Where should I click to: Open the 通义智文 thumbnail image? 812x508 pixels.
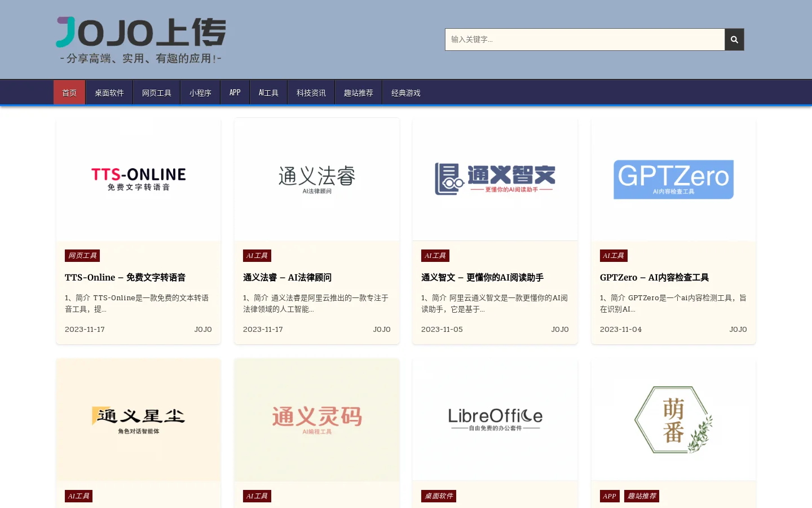pyautogui.click(x=495, y=179)
